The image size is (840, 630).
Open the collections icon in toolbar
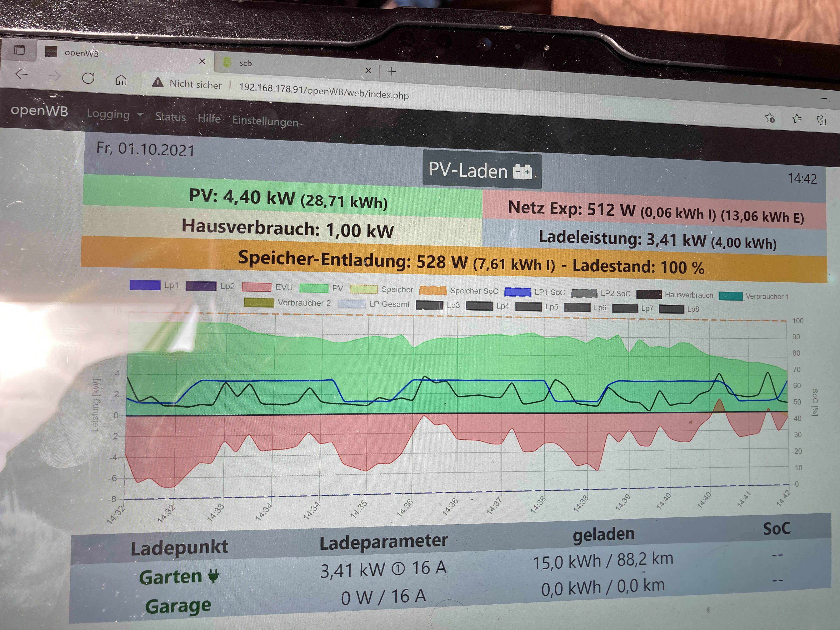821,120
